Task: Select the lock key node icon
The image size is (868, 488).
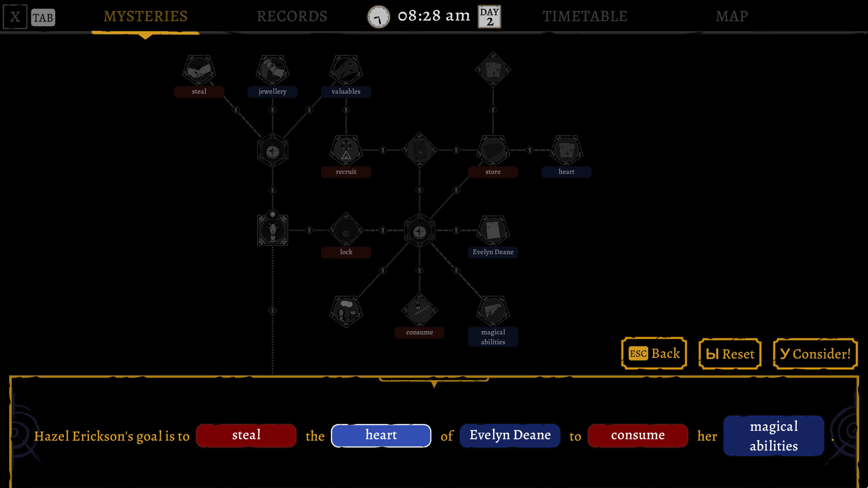Action: click(346, 231)
